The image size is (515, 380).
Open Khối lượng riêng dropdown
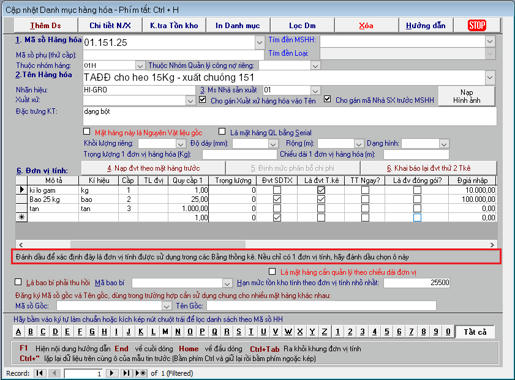coord(180,144)
